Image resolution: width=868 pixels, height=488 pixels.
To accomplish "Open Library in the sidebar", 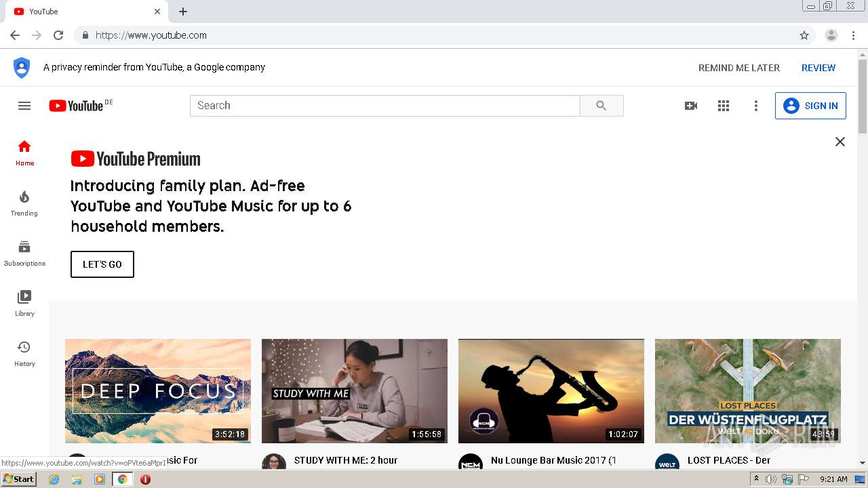I will (x=24, y=304).
